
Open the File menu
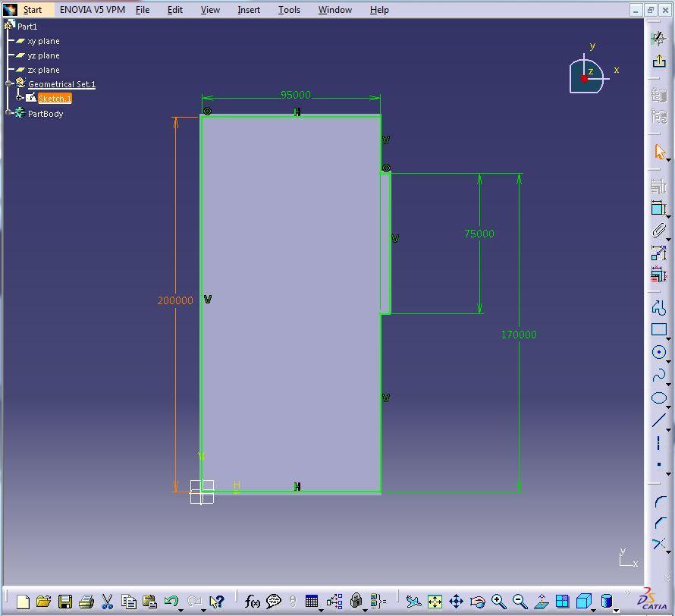(x=143, y=9)
